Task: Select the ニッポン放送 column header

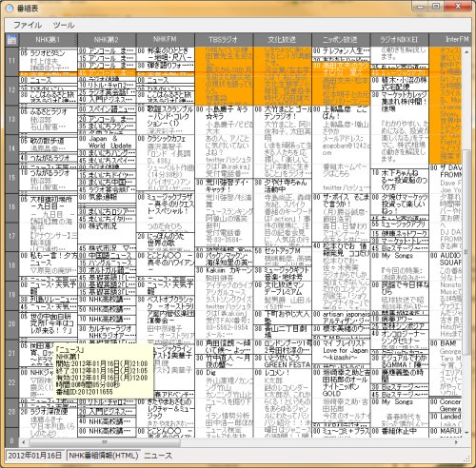Action: (x=341, y=40)
